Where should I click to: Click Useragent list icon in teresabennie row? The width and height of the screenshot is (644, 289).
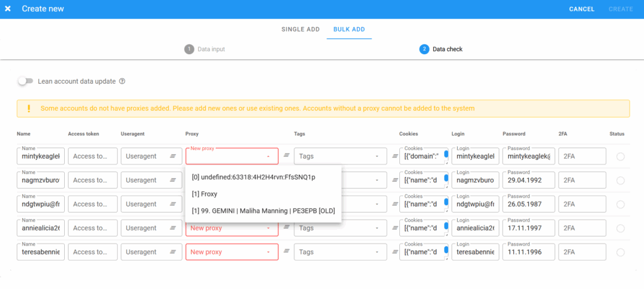pos(174,252)
